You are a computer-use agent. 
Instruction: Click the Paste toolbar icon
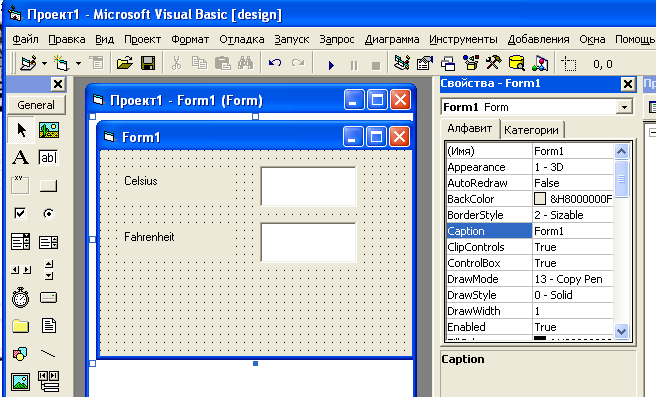223,64
